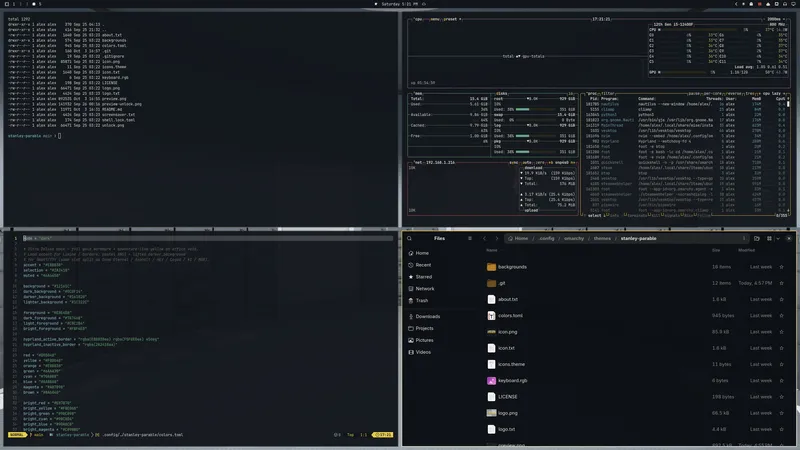Select the icon.txt file icon
This screenshot has height=450, width=800.
pos(491,348)
